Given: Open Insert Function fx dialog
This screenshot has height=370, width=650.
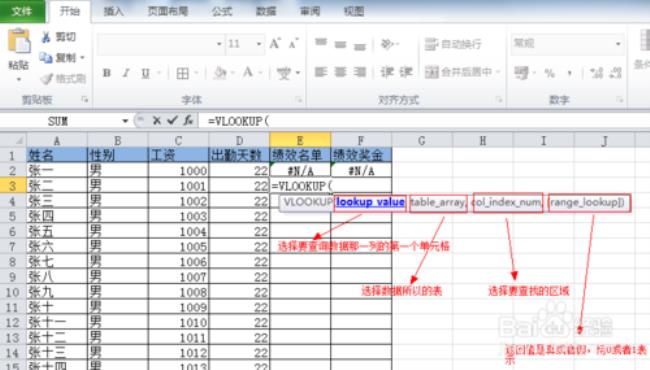Looking at the screenshot, I should (x=188, y=121).
